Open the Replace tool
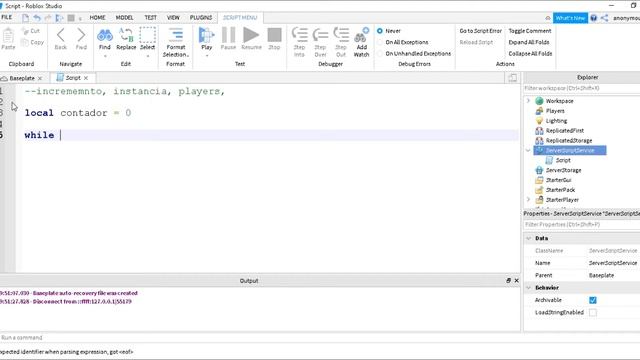Screen dimensions: 640x360 pos(126,35)
